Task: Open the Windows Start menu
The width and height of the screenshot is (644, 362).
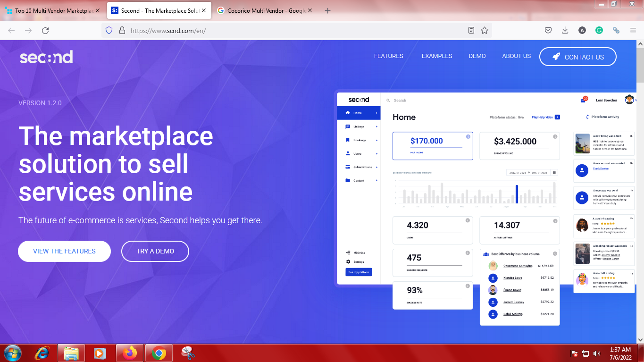Action: [x=13, y=353]
